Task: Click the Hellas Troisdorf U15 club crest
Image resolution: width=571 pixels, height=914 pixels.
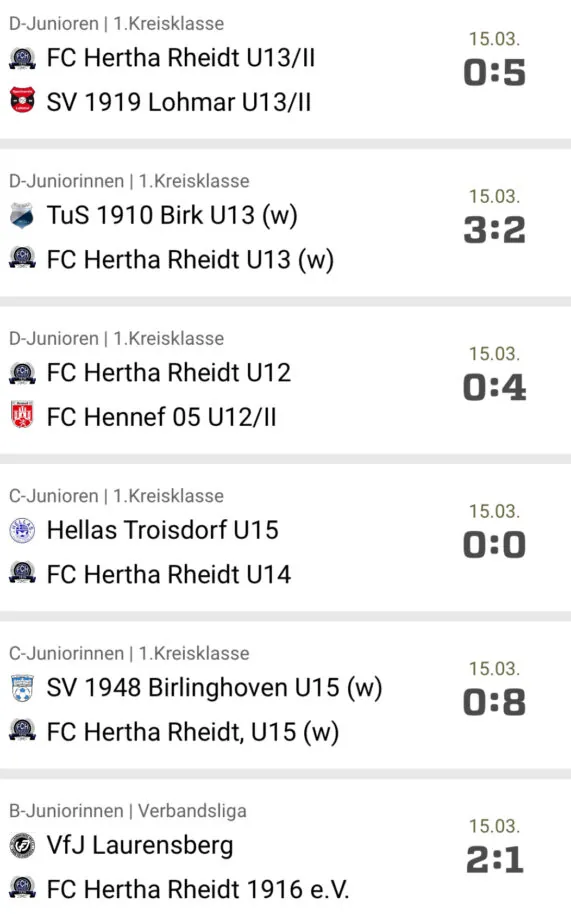Action: pyautogui.click(x=22, y=530)
